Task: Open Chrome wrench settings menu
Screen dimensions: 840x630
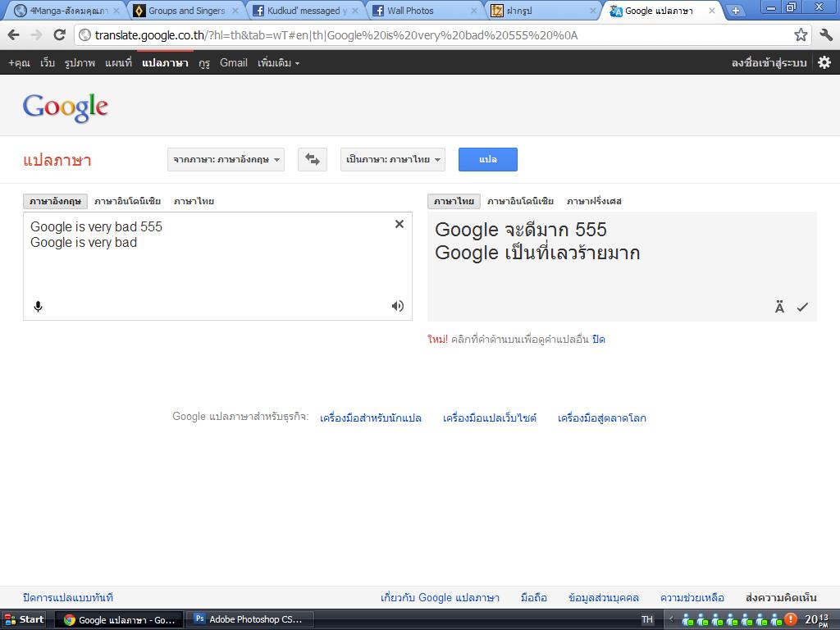Action: click(x=826, y=34)
